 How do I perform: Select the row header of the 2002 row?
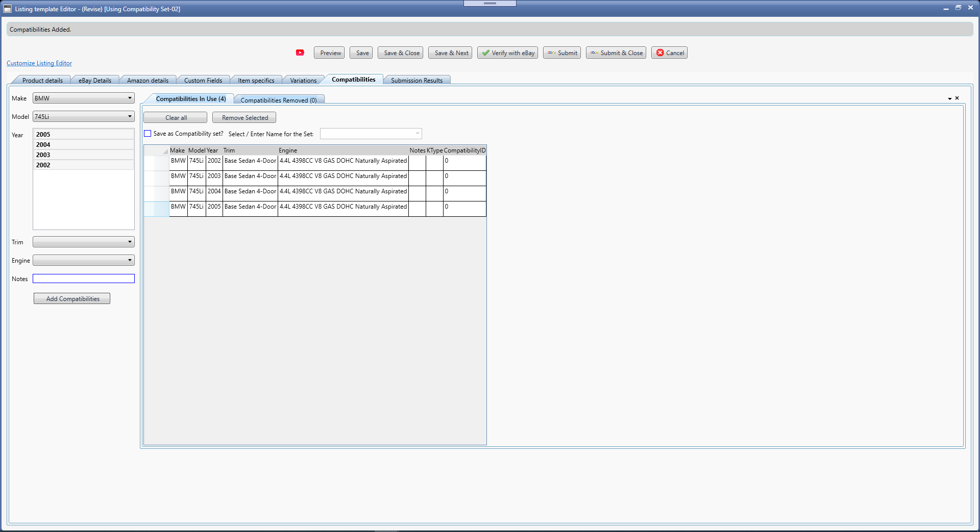tap(156, 163)
